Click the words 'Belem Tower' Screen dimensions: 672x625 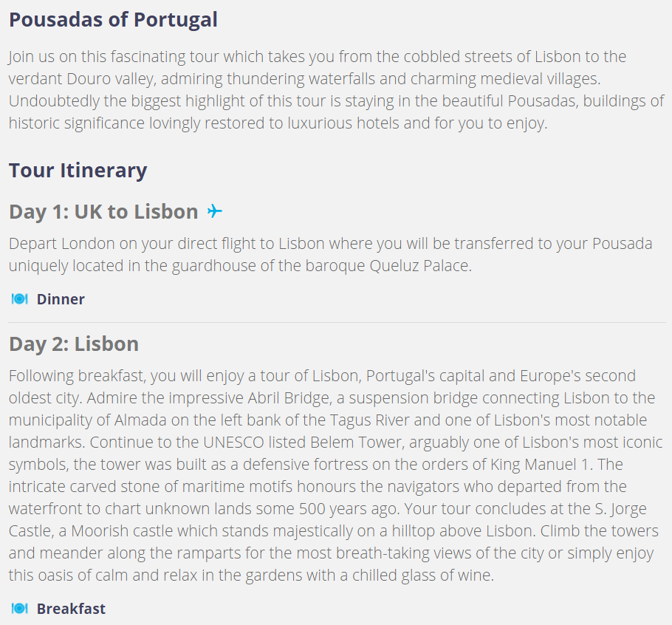(x=355, y=443)
